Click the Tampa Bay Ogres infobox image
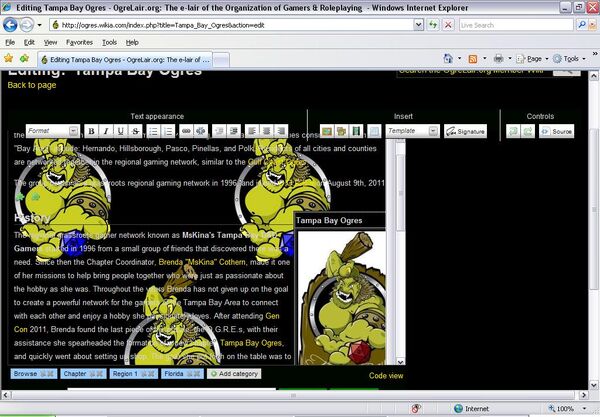 coord(341,298)
